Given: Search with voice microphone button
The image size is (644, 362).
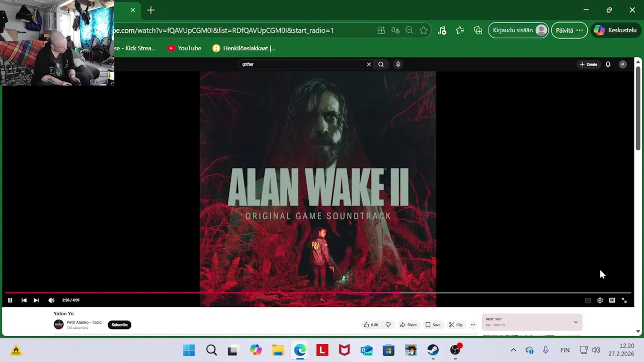Looking at the screenshot, I should [398, 64].
